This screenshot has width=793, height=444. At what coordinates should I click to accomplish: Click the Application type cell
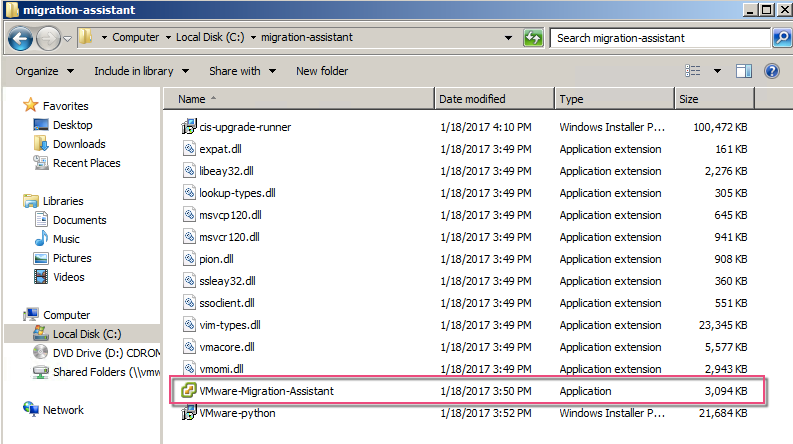click(x=585, y=391)
